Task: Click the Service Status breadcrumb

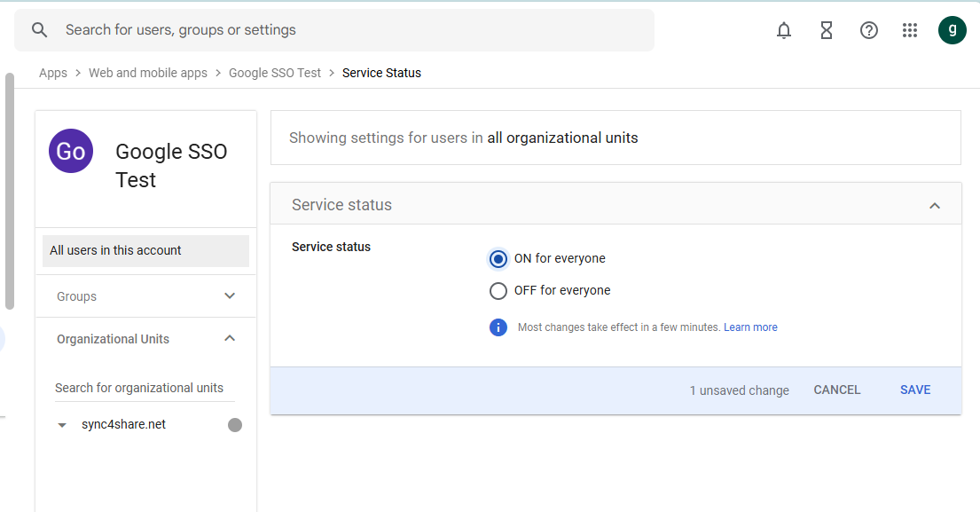Action: point(382,73)
